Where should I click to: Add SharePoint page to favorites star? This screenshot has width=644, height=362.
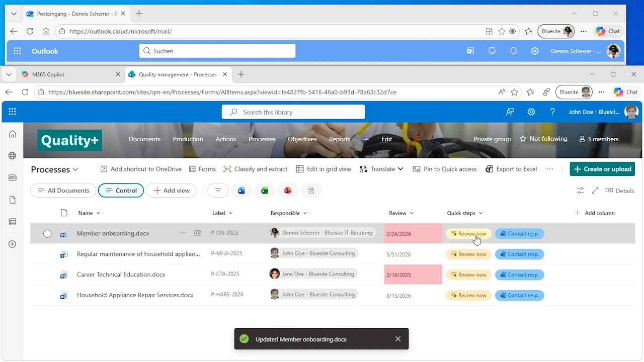[514, 92]
